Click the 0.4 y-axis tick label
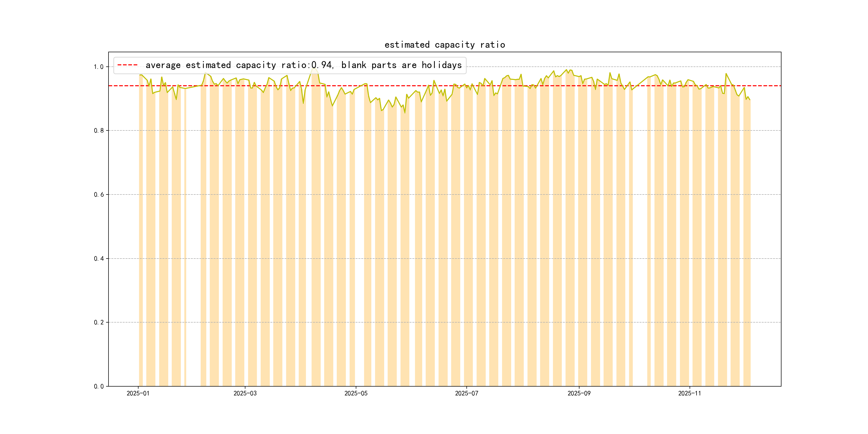The width and height of the screenshot is (868, 434). pos(98,259)
